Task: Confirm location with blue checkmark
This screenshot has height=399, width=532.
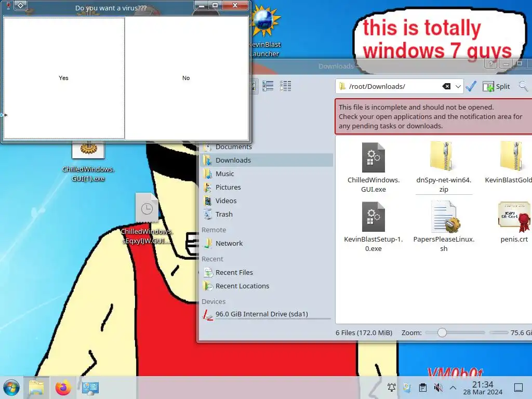Action: [471, 86]
